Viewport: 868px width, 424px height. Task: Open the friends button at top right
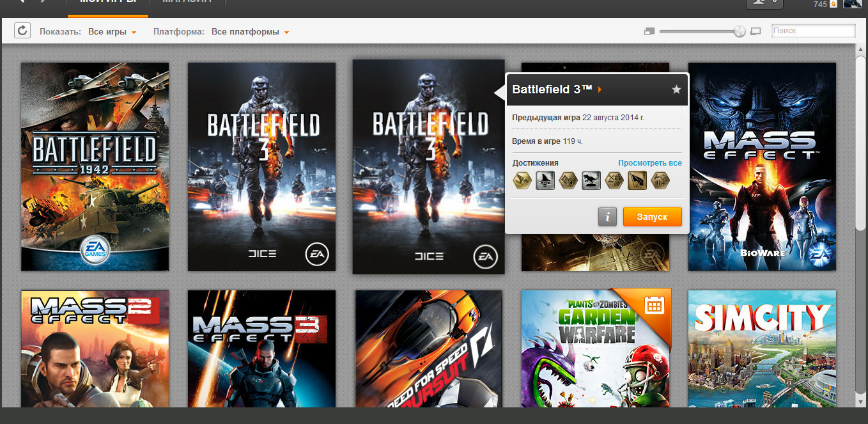point(764,3)
